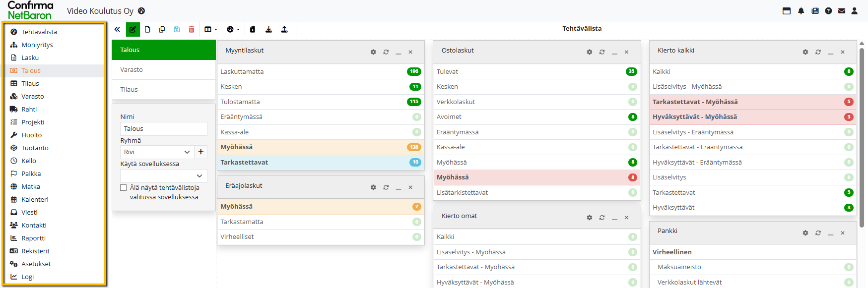
Task: Refresh the Myyntilaskut panel
Action: point(386,52)
